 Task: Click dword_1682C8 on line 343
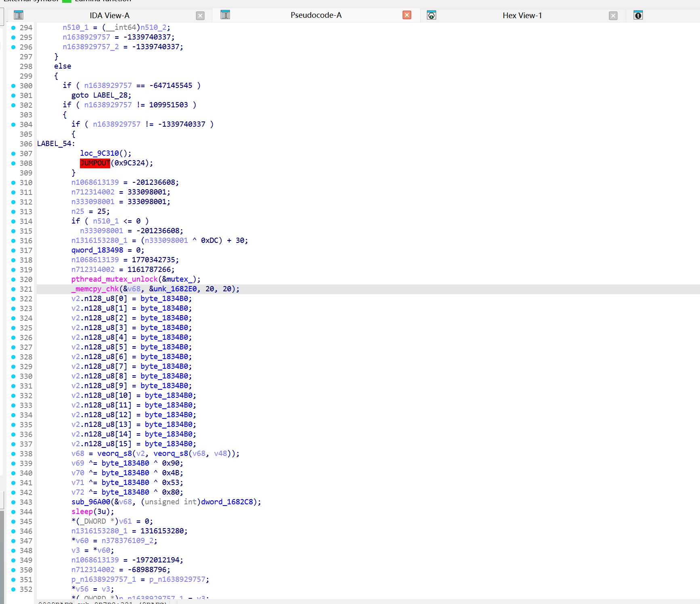coord(227,502)
